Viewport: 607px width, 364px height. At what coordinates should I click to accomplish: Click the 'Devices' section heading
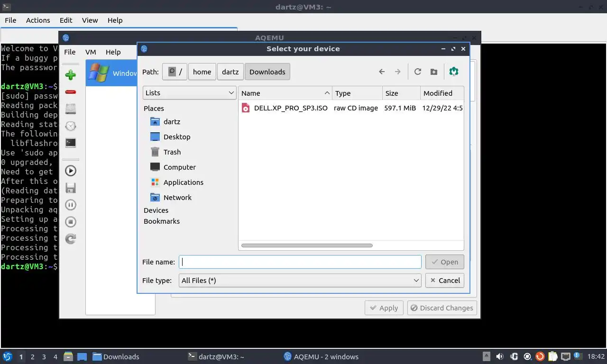click(156, 210)
